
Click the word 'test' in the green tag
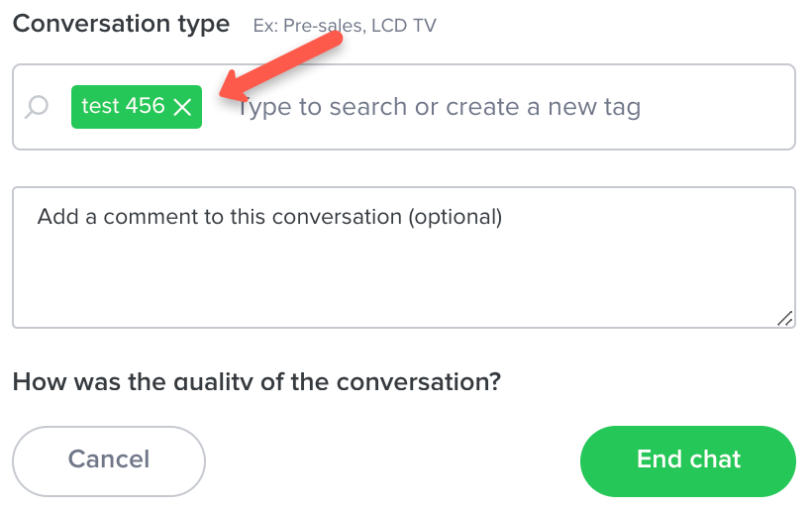pos(101,106)
